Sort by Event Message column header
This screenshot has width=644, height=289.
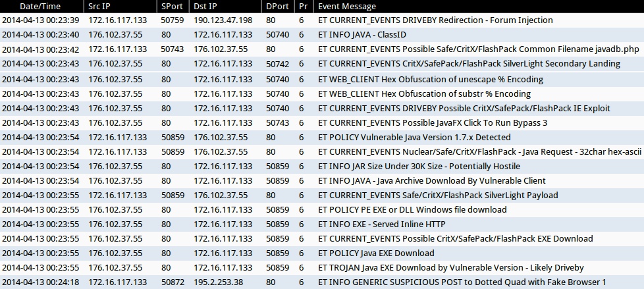[x=347, y=6]
